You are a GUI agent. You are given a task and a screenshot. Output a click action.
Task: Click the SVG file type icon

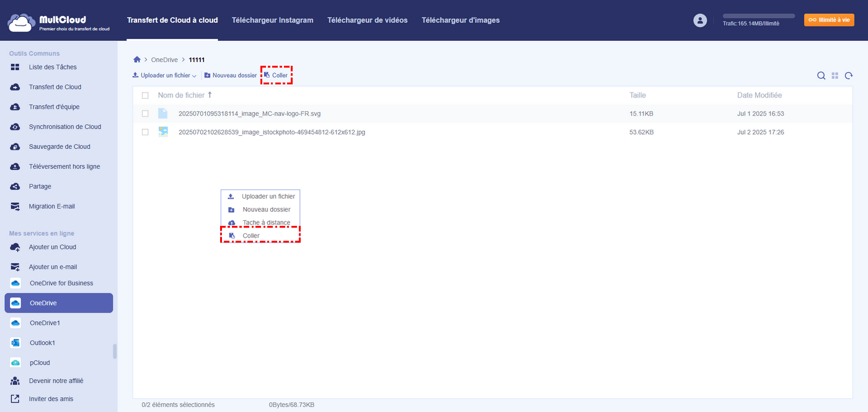tap(163, 114)
